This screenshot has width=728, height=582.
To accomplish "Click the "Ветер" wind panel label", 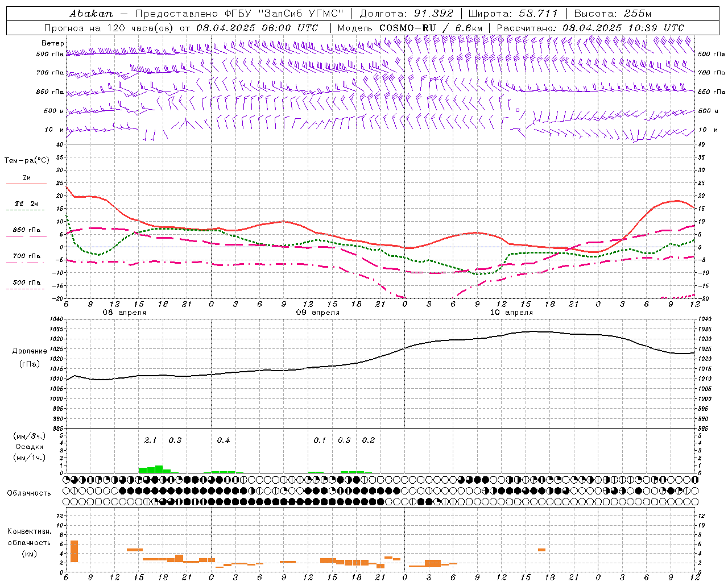I will 53,43.
